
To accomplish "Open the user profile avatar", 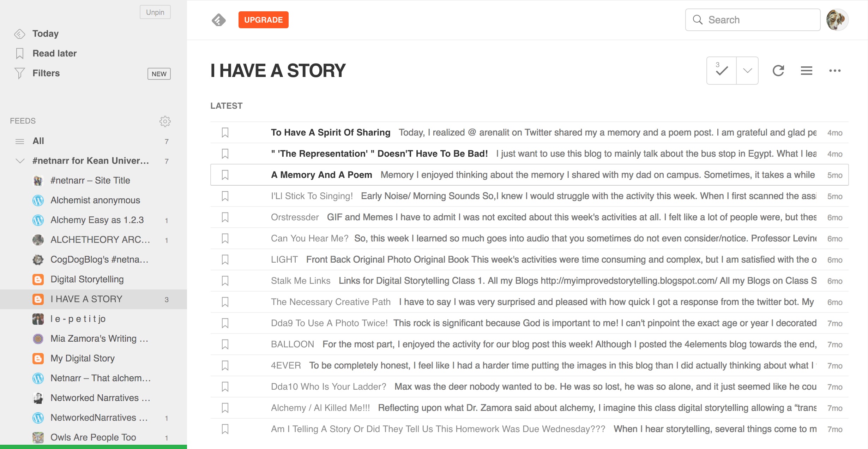I will pos(837,20).
